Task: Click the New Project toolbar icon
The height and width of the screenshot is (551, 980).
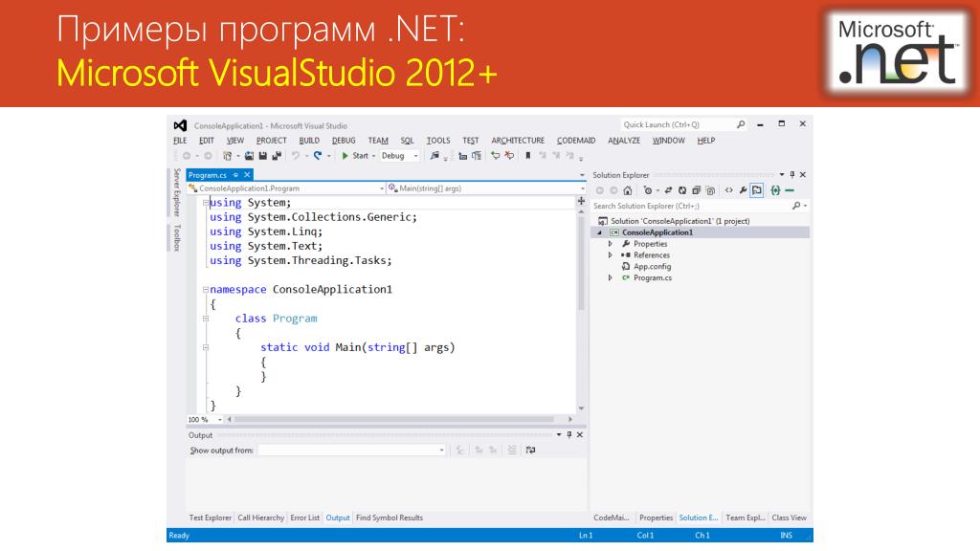Action: point(228,156)
